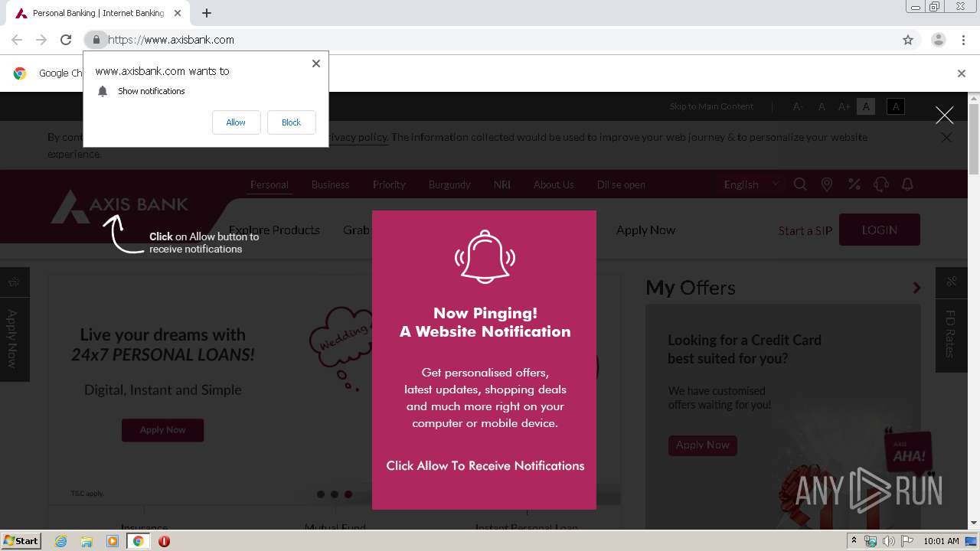This screenshot has width=980, height=551.
Task: Open the Windows Start menu
Action: pyautogui.click(x=21, y=540)
